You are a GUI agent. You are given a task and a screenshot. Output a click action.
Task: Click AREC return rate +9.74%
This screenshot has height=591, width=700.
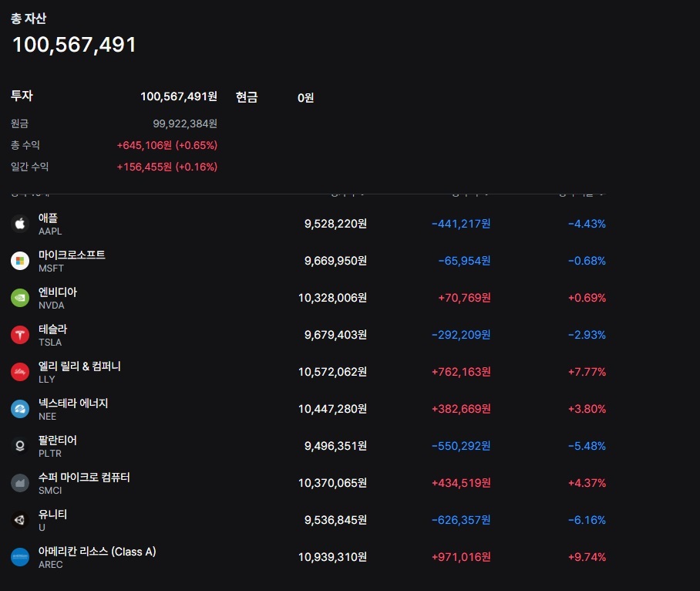pos(587,557)
